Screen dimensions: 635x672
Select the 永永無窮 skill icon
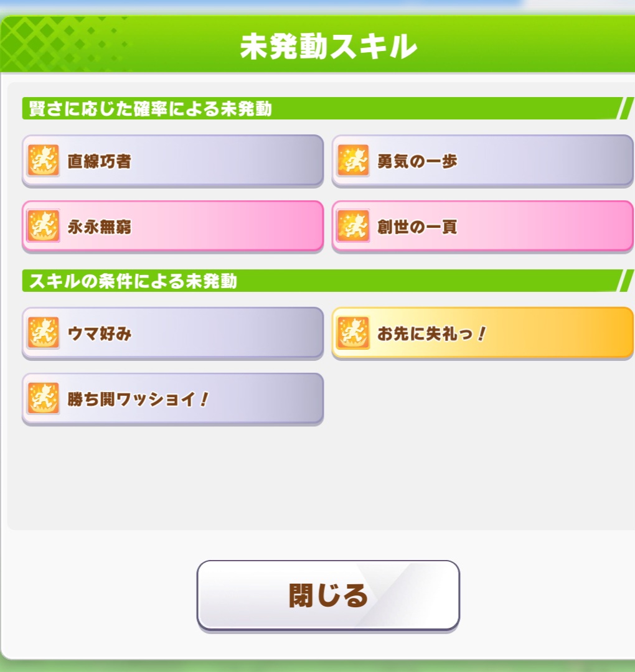[44, 226]
